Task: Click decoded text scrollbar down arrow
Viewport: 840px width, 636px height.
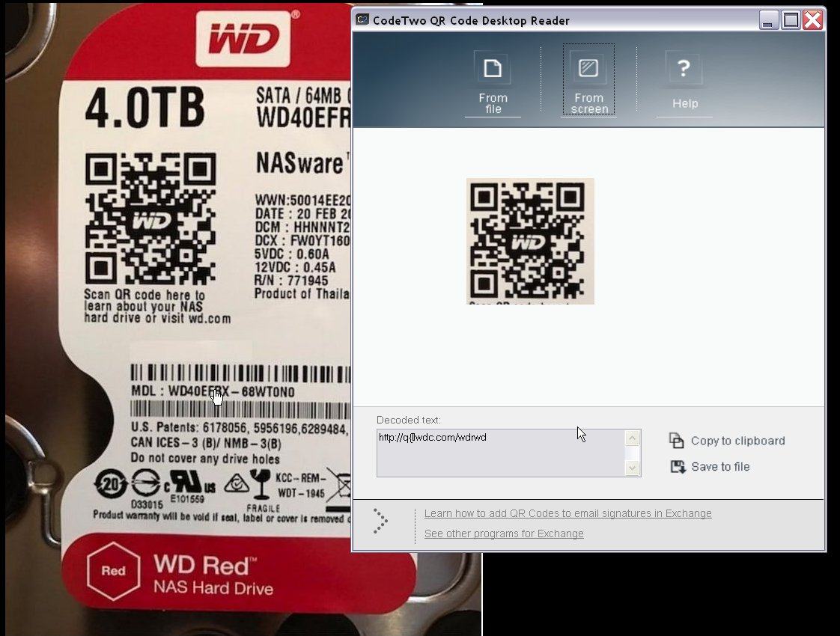Action: 632,468
